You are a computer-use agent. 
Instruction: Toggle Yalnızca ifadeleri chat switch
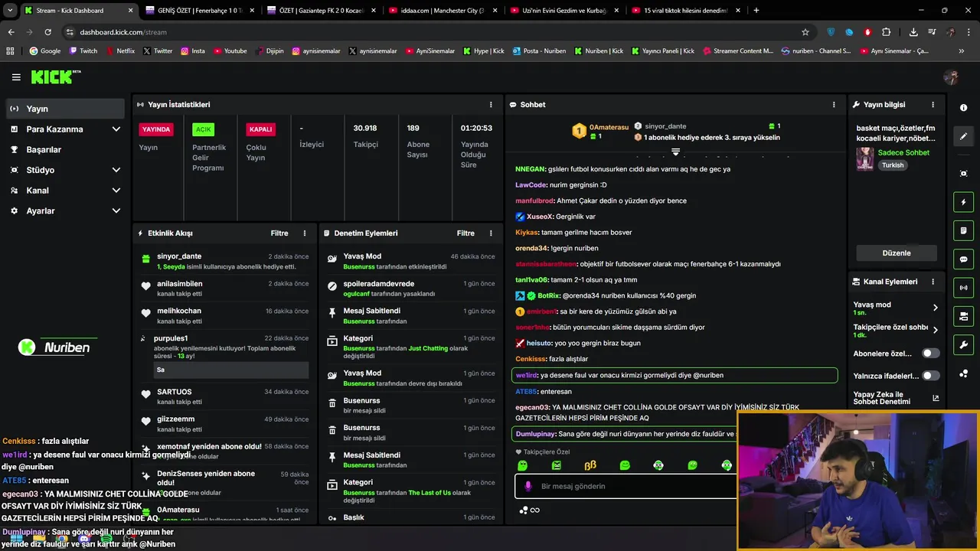[930, 376]
